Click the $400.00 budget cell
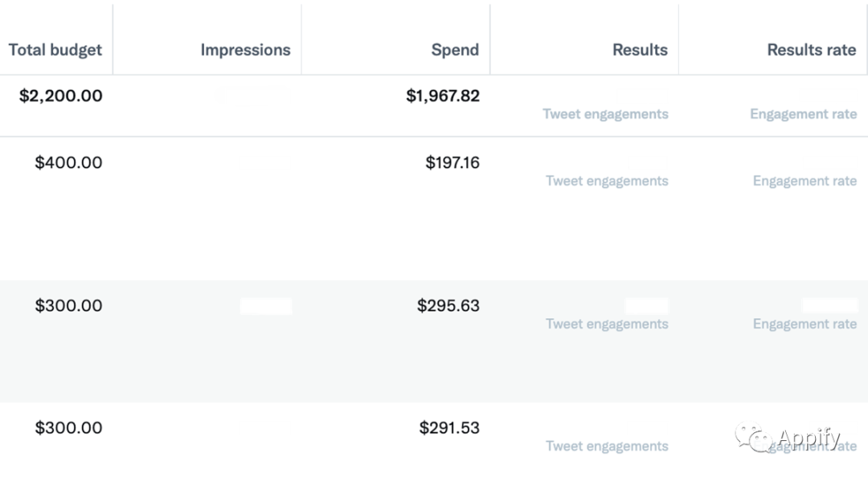868x478 pixels. (x=68, y=162)
